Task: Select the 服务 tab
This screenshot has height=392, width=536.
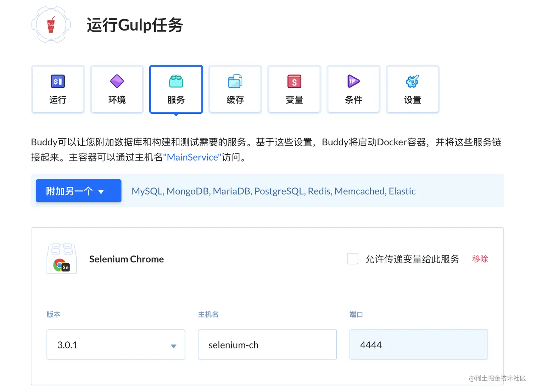Action: coord(176,89)
